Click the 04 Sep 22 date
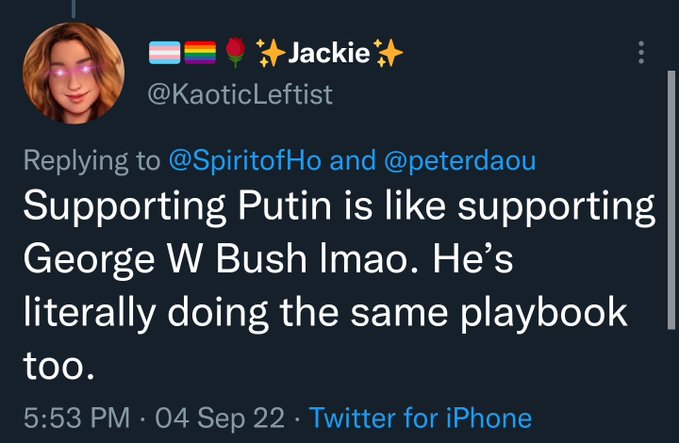Image resolution: width=679 pixels, height=443 pixels. tap(209, 416)
